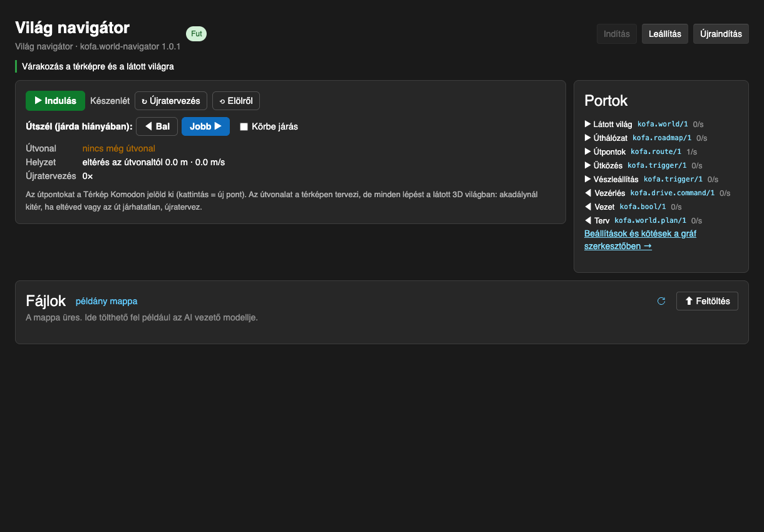
Task: Click the Újratervezés replan button
Action: pos(171,101)
